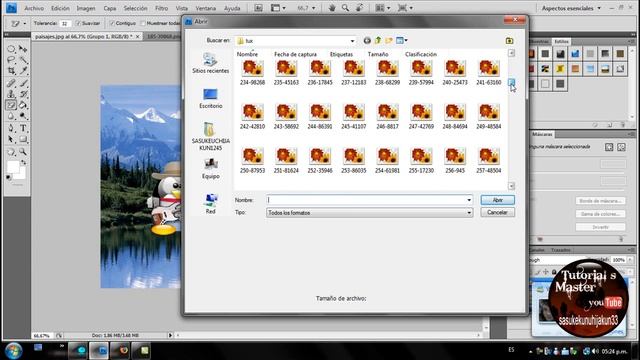The width and height of the screenshot is (640, 360).
Task: Select the Healing Brush tool
Action: tap(11, 83)
